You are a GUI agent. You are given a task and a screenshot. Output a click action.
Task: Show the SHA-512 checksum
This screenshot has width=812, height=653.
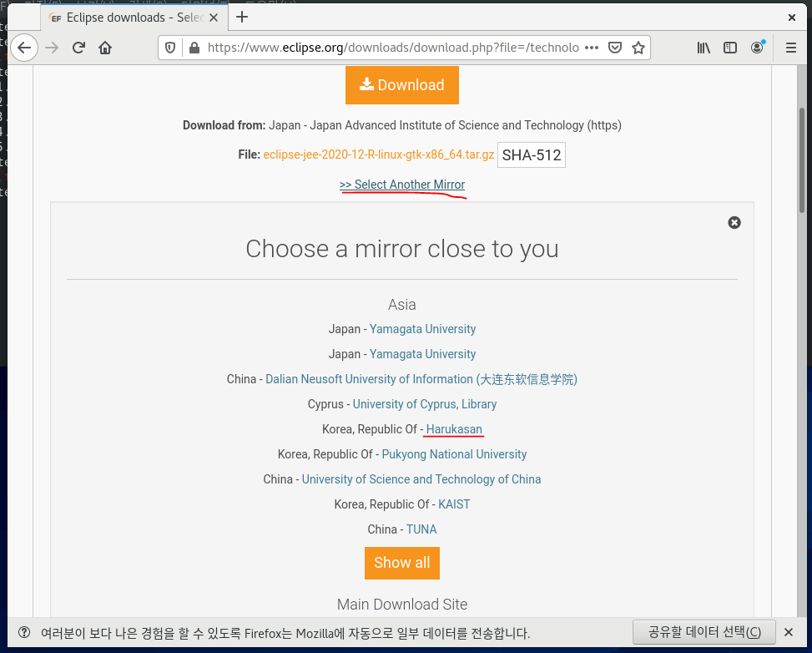pos(532,155)
